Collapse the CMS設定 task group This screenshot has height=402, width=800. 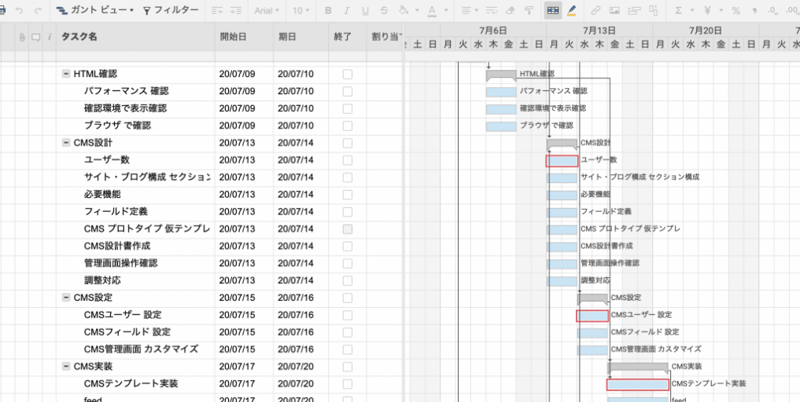click(x=66, y=298)
